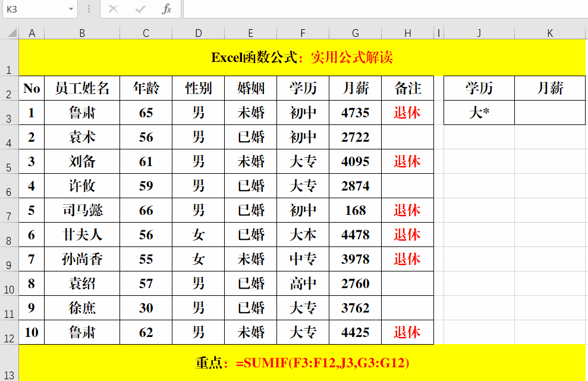Select column A header
Image resolution: width=588 pixels, height=381 pixels.
click(x=32, y=33)
